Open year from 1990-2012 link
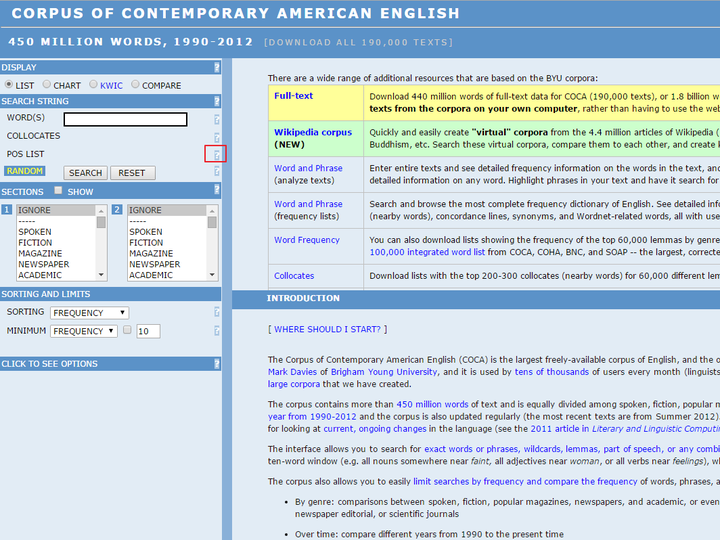This screenshot has height=540, width=720. coord(312,416)
